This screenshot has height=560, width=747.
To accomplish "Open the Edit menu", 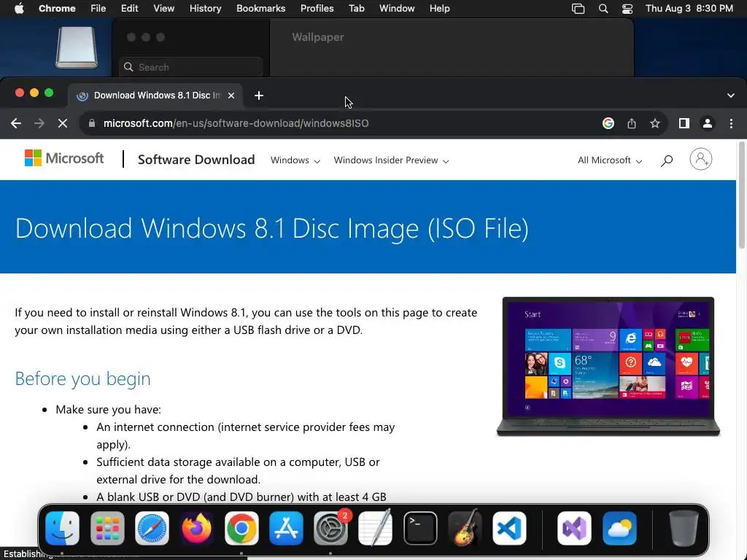I will click(x=129, y=9).
